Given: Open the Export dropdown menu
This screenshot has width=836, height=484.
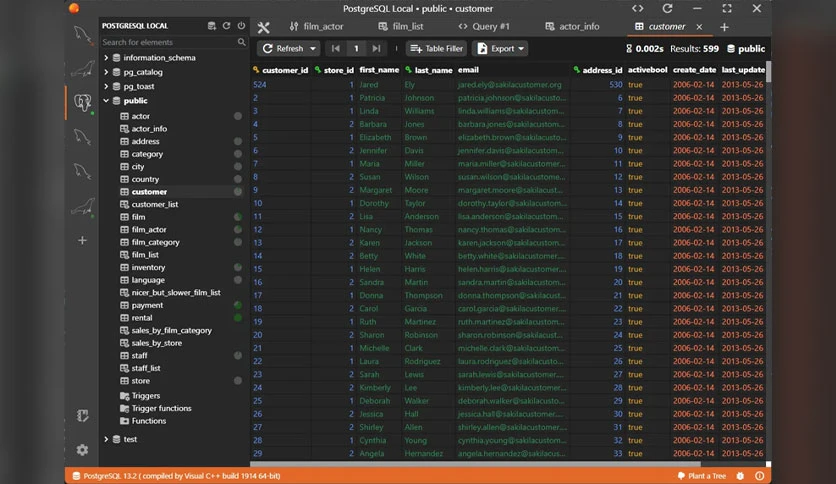Looking at the screenshot, I should click(x=500, y=49).
